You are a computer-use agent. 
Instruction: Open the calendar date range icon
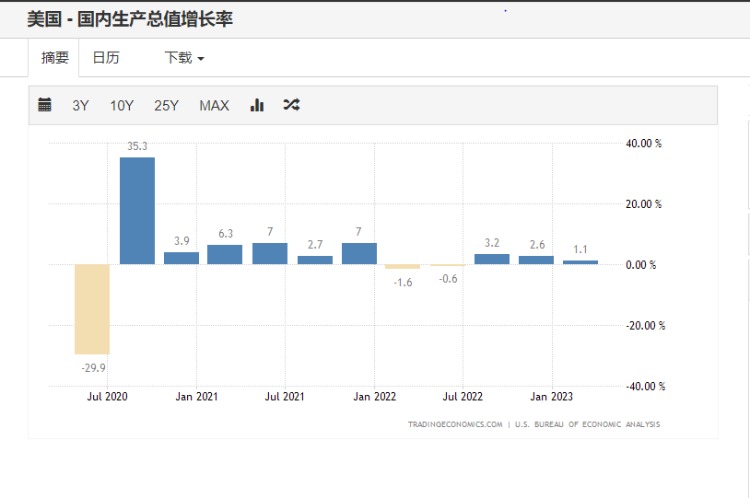(45, 105)
